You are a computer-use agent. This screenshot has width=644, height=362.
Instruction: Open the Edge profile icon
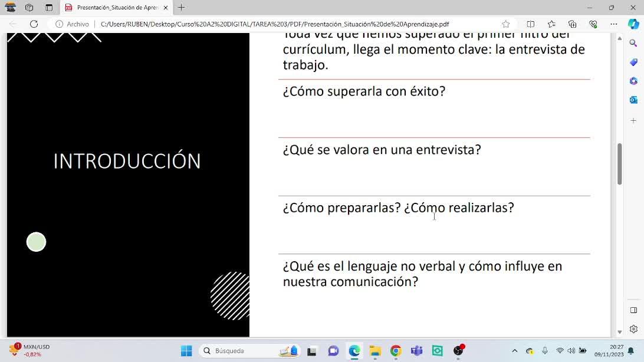[10, 8]
